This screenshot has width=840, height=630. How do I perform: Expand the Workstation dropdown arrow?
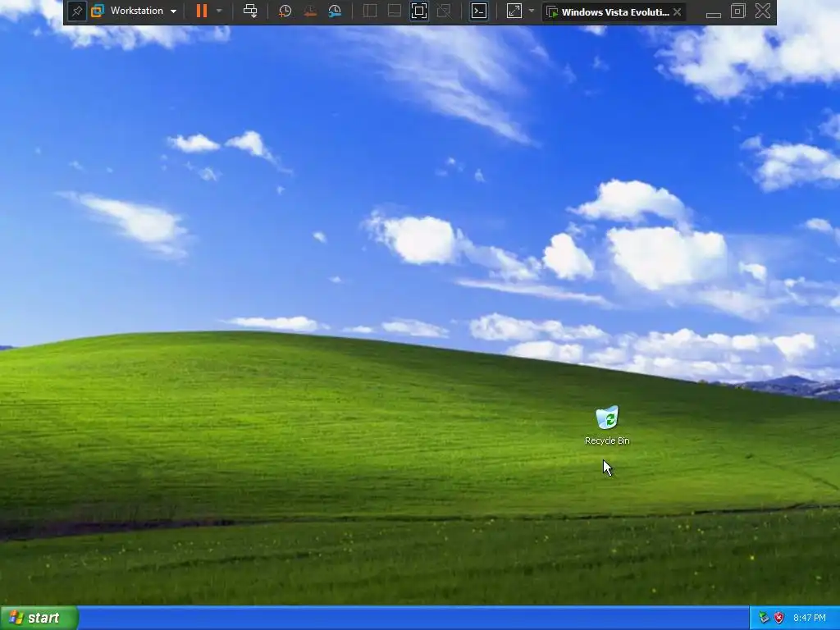(173, 11)
